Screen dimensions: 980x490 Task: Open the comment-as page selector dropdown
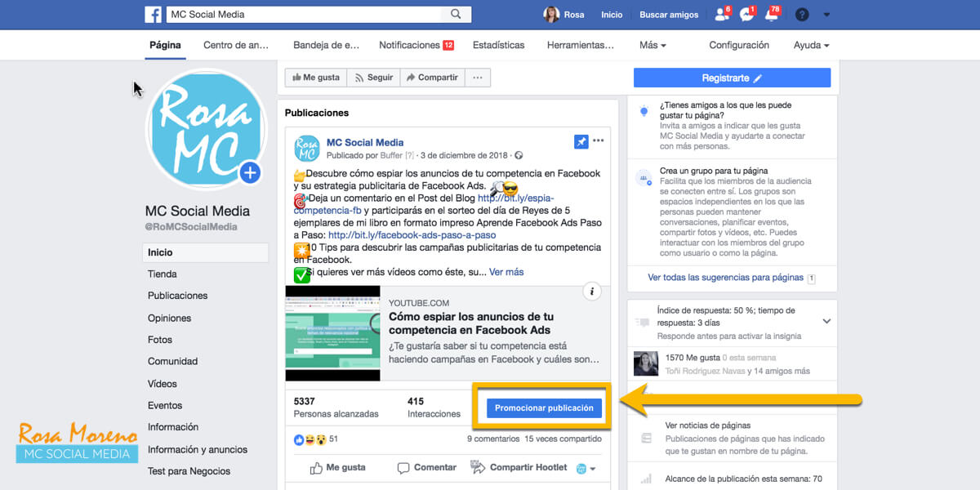(x=586, y=468)
